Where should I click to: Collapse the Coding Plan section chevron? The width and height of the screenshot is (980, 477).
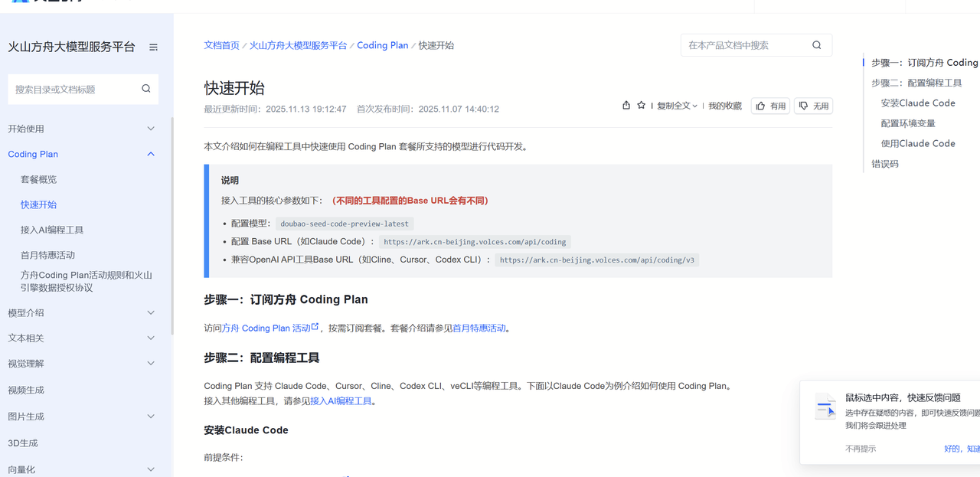point(151,154)
